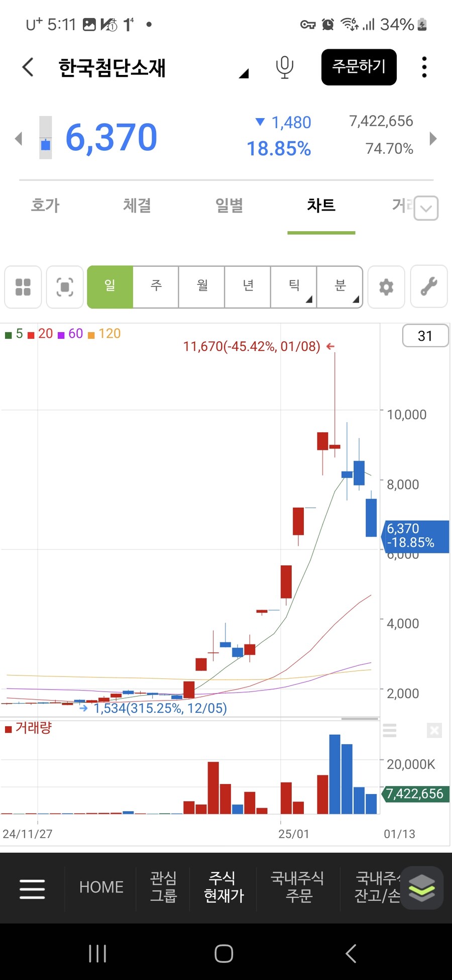Screen dimensions: 452x980
Task: Switch chart to 월 monthly period
Action: [x=202, y=286]
